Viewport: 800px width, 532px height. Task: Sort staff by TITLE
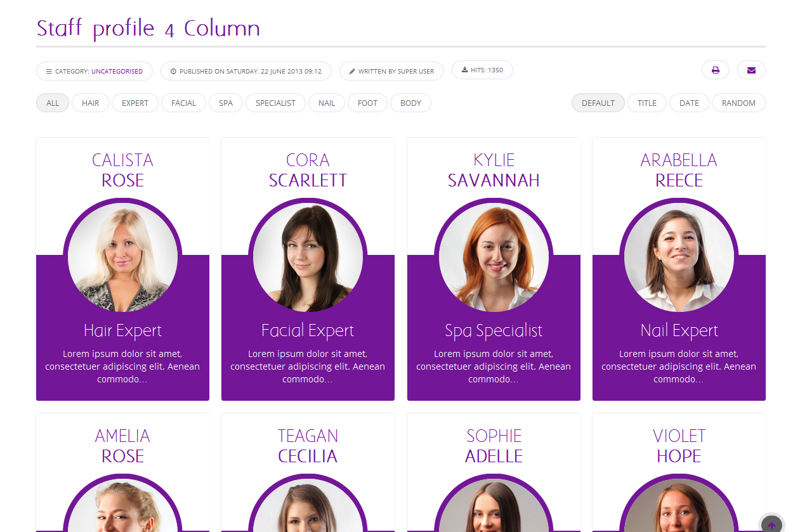coord(647,103)
